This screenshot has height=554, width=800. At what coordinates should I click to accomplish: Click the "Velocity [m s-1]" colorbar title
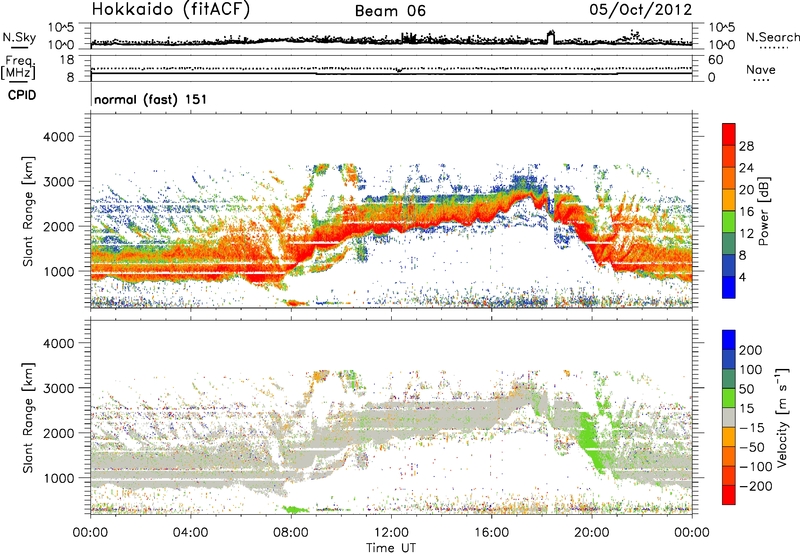[782, 417]
